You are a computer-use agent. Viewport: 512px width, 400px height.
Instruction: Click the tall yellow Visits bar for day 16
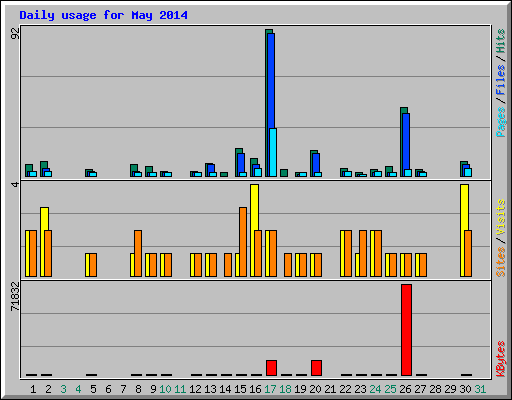(254, 207)
